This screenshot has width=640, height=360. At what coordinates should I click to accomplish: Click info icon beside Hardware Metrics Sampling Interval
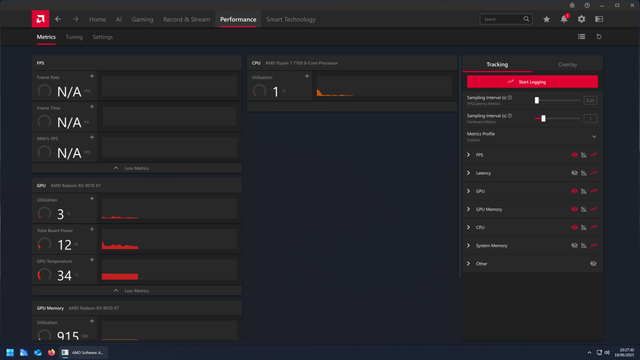tap(510, 116)
